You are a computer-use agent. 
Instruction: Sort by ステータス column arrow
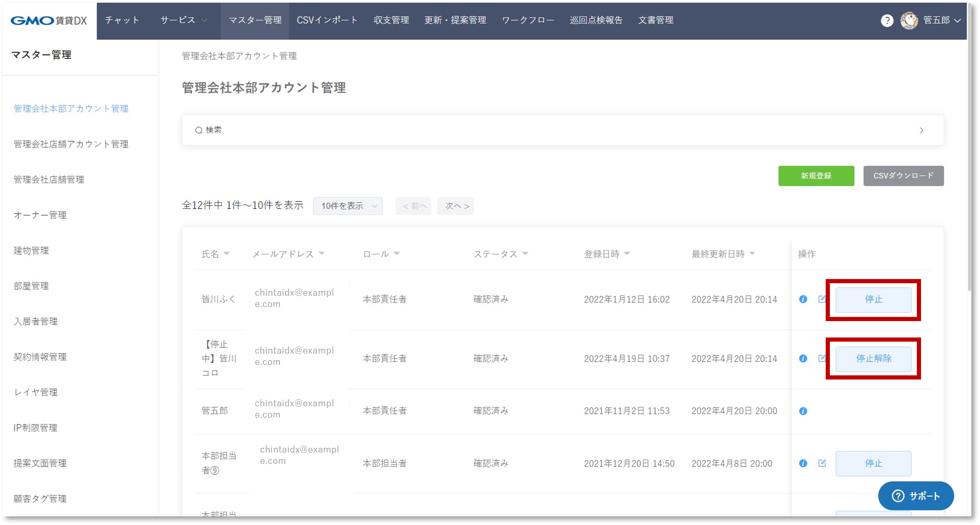click(525, 253)
